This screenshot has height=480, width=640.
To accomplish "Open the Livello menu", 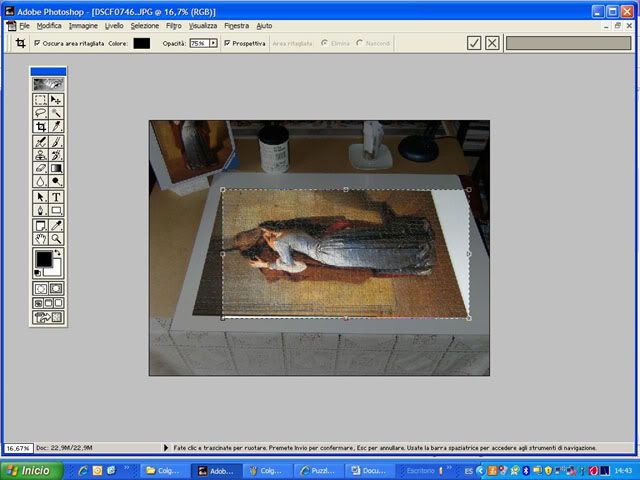I will (x=114, y=26).
